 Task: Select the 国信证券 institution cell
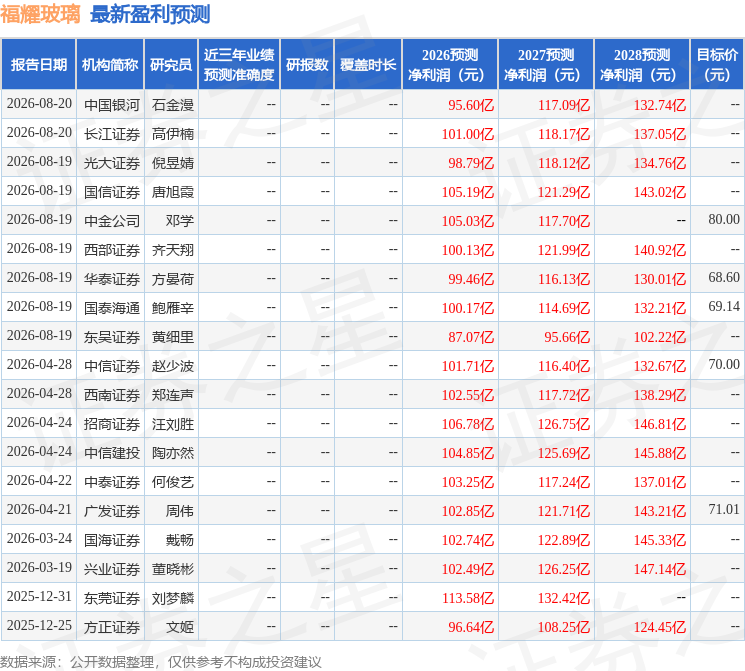pos(112,192)
